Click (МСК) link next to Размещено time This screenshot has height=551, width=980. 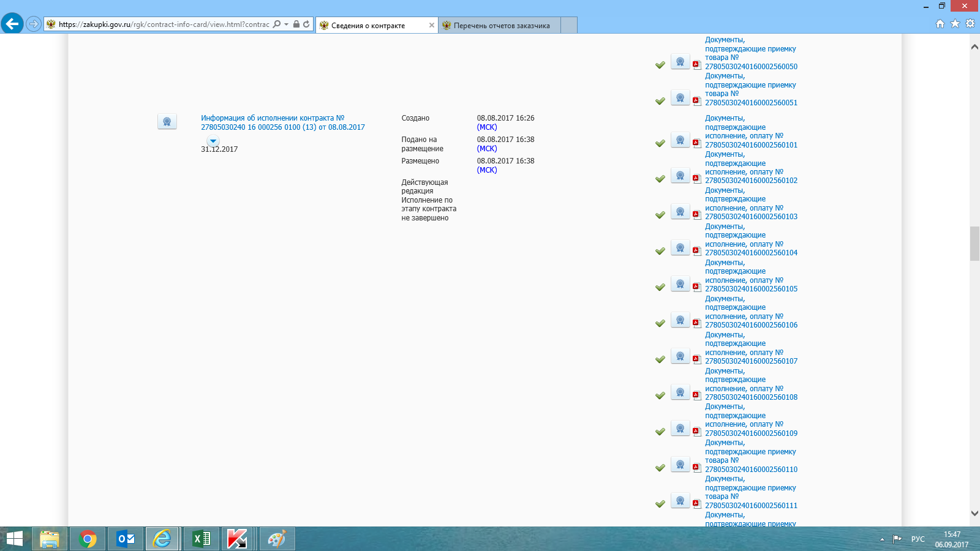pos(487,170)
